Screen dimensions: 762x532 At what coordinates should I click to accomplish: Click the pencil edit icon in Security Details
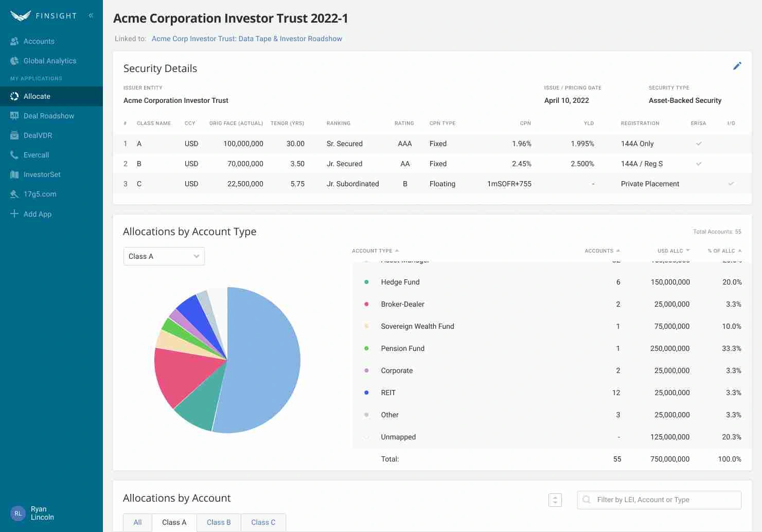click(x=737, y=66)
